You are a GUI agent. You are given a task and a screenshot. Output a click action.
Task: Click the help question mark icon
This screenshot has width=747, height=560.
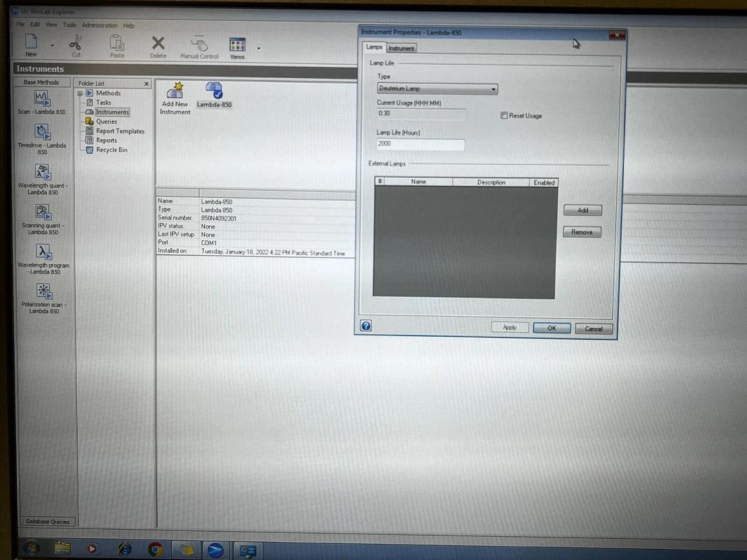pyautogui.click(x=365, y=325)
